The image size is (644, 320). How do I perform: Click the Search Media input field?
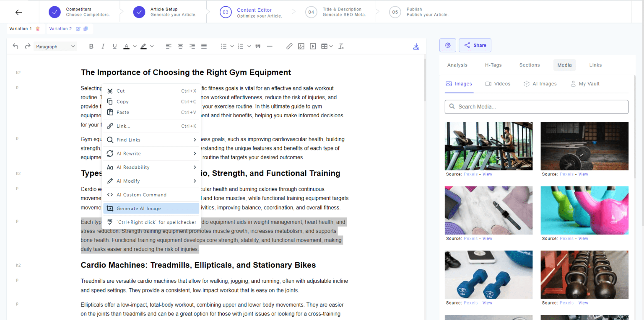[x=537, y=107]
